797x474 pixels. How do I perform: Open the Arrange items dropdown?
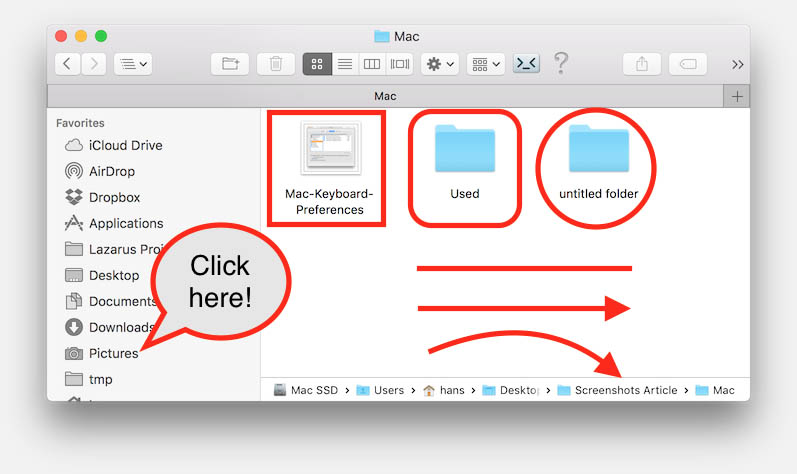click(486, 64)
